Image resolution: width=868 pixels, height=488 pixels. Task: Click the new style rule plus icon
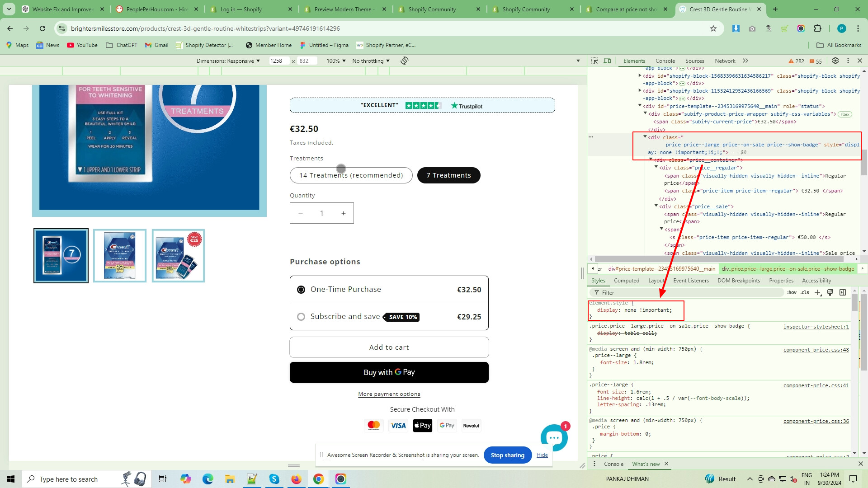pyautogui.click(x=817, y=292)
